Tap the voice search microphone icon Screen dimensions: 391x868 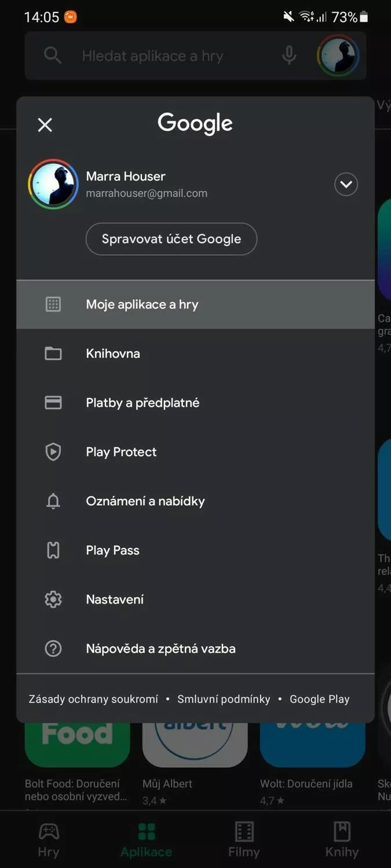click(289, 56)
